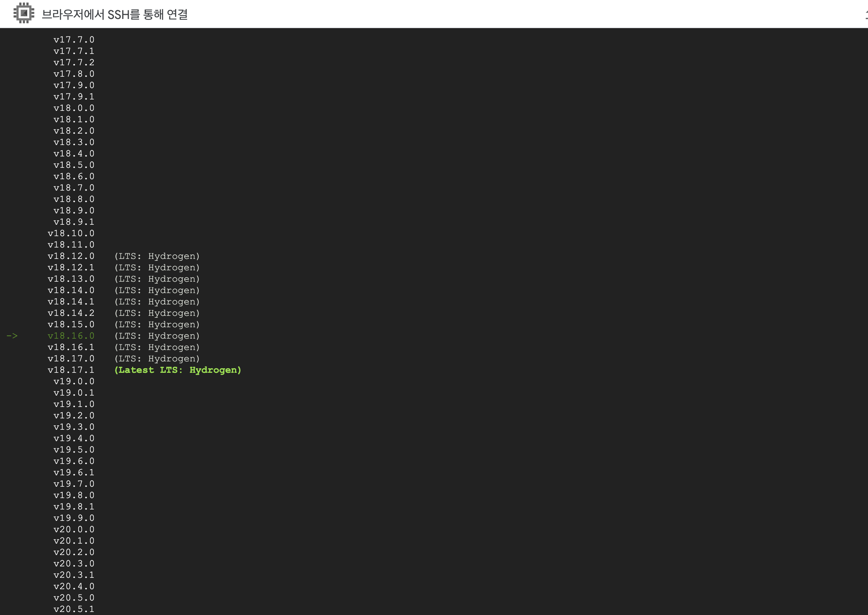Click the v18.10.0 version line

pos(71,233)
